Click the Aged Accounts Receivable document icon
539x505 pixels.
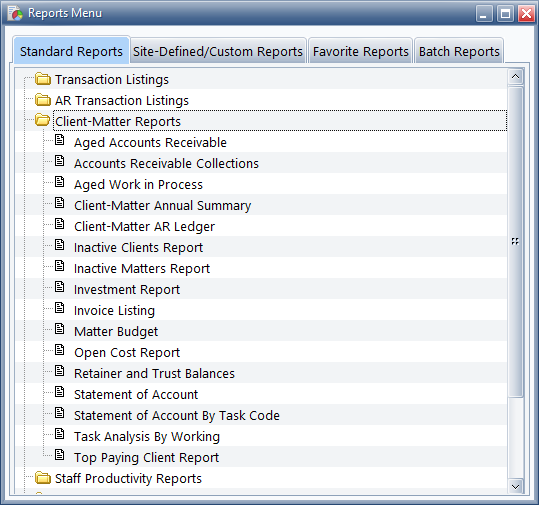coord(60,140)
